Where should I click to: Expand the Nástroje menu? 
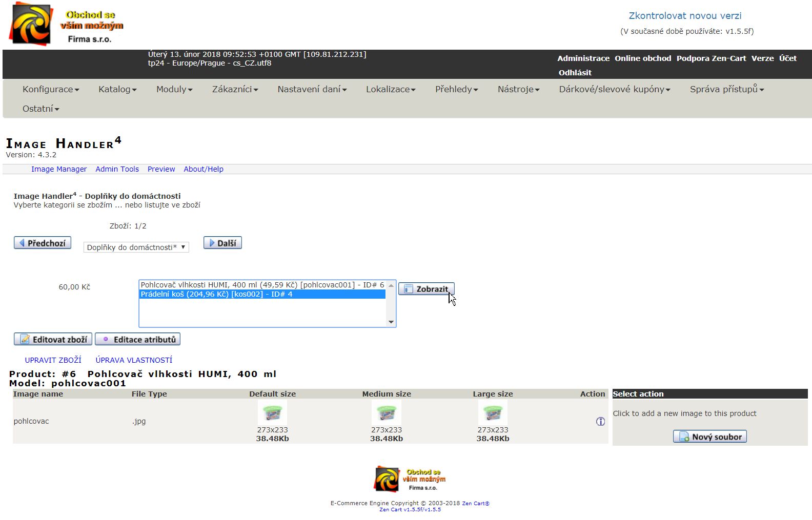pos(518,89)
